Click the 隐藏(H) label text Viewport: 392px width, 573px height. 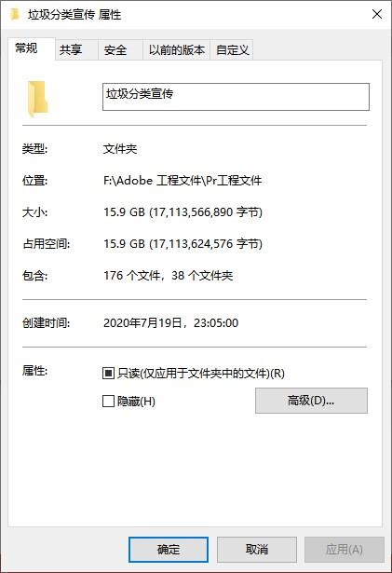136,402
